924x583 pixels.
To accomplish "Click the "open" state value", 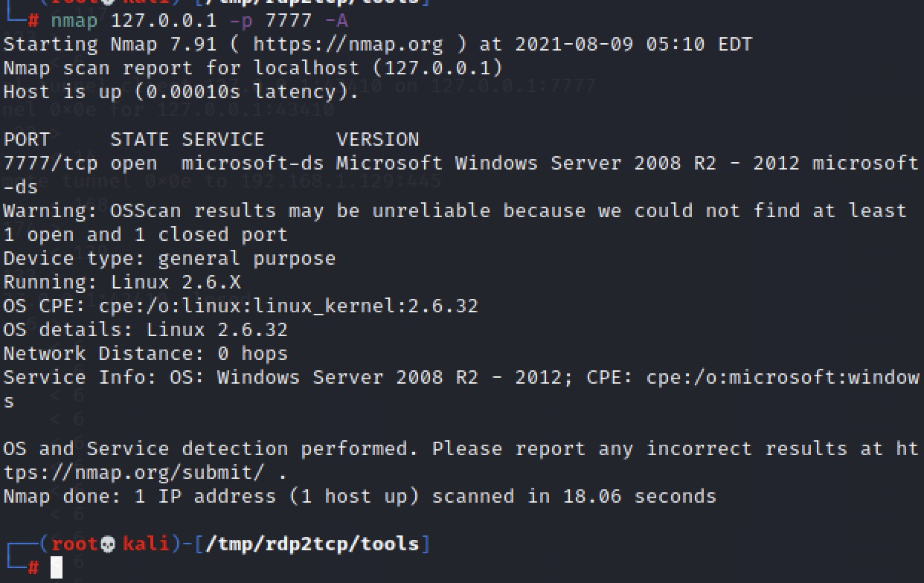I will [x=134, y=164].
